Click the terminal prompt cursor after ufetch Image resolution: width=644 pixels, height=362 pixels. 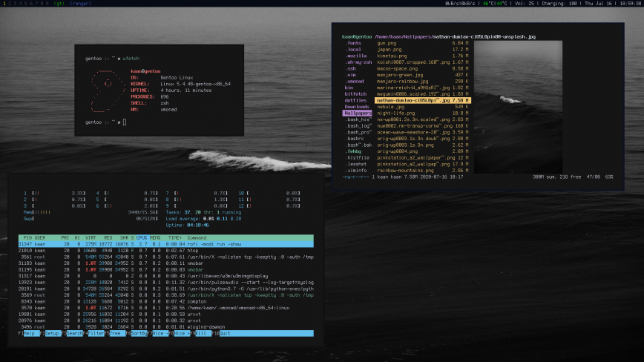(x=125, y=122)
